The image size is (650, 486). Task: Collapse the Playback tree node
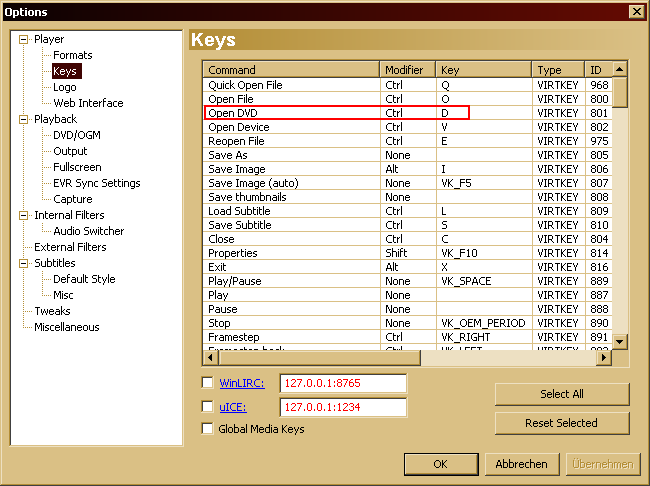coord(25,119)
